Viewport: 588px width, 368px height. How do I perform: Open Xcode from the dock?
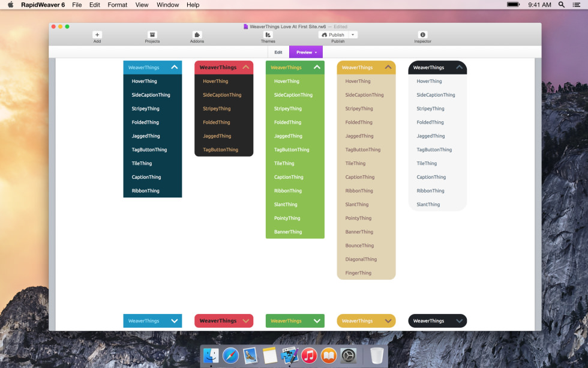click(x=289, y=355)
